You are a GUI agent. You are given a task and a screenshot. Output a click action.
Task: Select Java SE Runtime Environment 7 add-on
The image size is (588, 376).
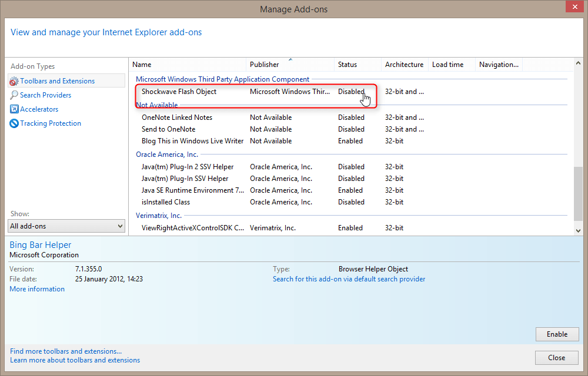pos(193,190)
